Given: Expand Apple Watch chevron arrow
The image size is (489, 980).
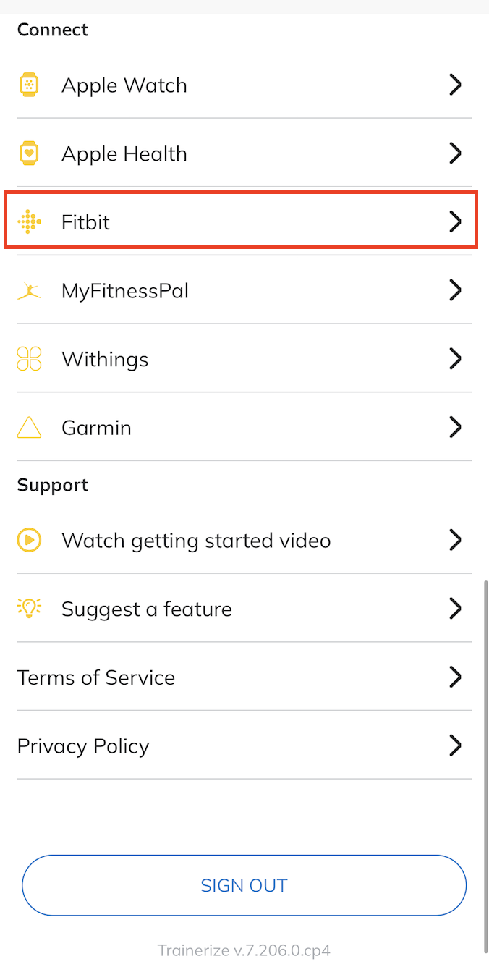Looking at the screenshot, I should pyautogui.click(x=455, y=85).
